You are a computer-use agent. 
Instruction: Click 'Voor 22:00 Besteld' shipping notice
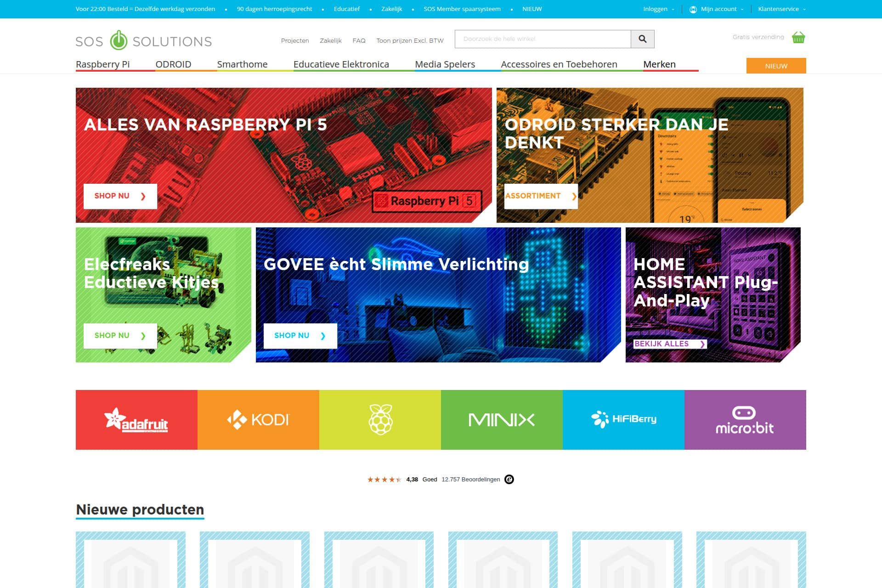tap(145, 9)
